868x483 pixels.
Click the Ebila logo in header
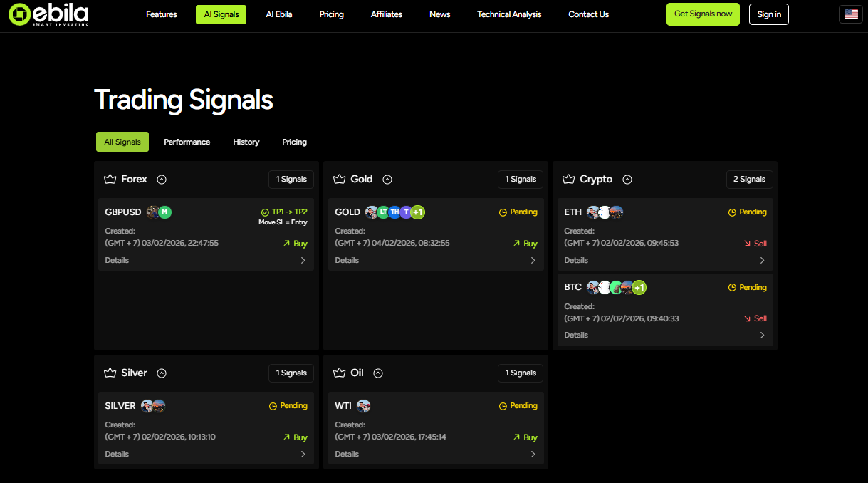[x=48, y=14]
